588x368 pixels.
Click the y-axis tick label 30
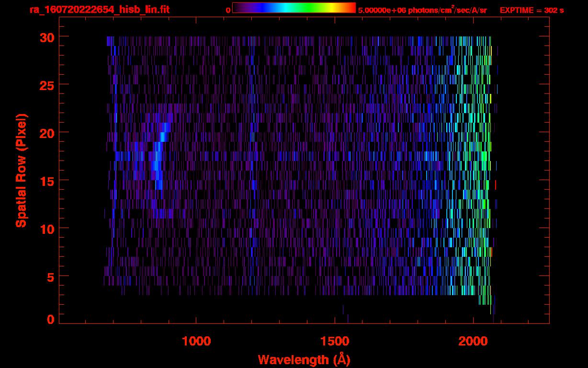pos(46,37)
